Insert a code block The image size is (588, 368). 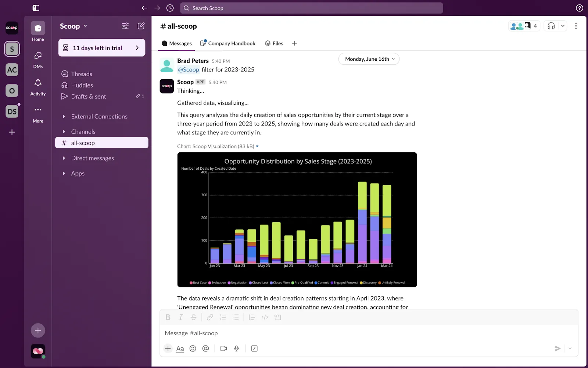click(x=277, y=317)
